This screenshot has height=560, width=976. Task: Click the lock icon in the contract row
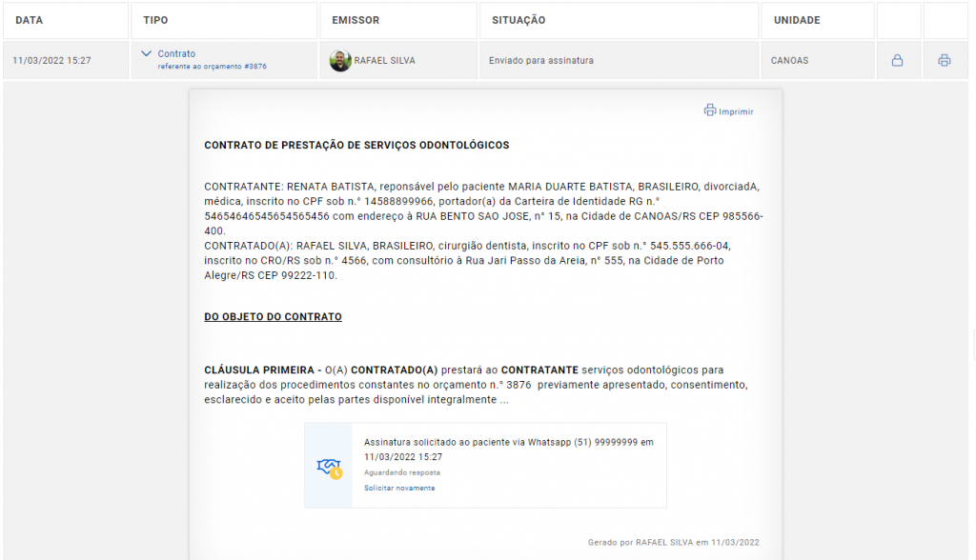pyautogui.click(x=897, y=61)
